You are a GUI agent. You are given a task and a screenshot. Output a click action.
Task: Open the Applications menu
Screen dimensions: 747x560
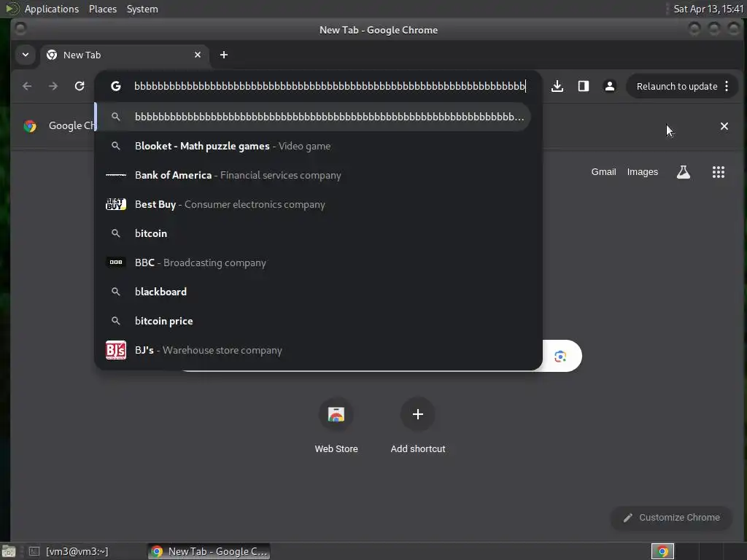(52, 9)
